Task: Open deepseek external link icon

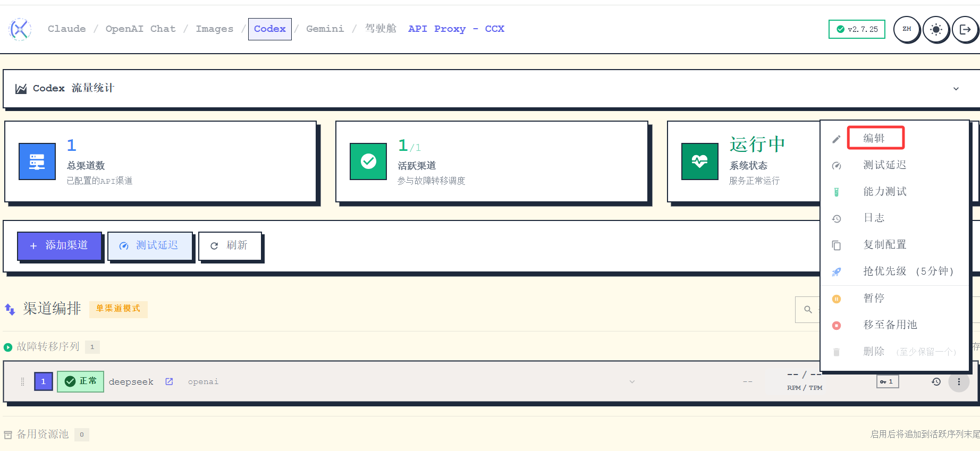Action: point(169,381)
